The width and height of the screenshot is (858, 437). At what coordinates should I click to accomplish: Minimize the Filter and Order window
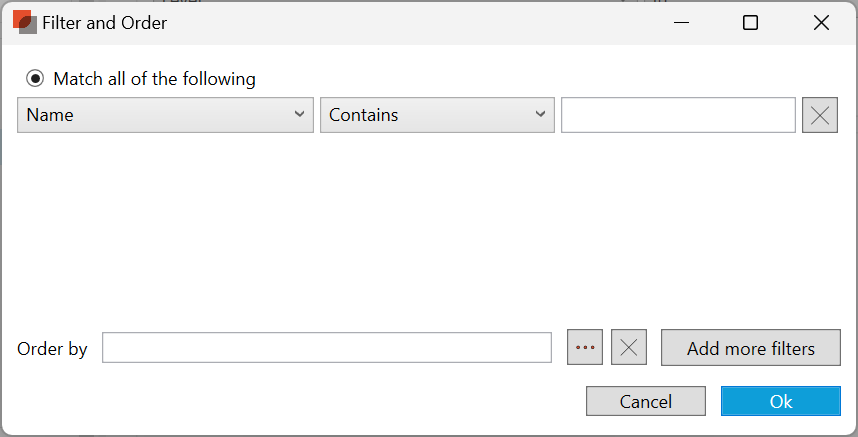pos(680,22)
